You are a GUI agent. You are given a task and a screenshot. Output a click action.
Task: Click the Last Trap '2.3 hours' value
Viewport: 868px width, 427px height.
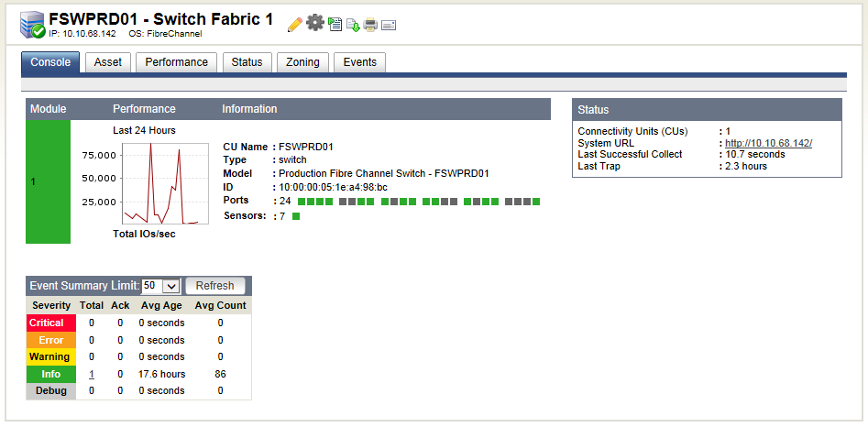click(746, 166)
